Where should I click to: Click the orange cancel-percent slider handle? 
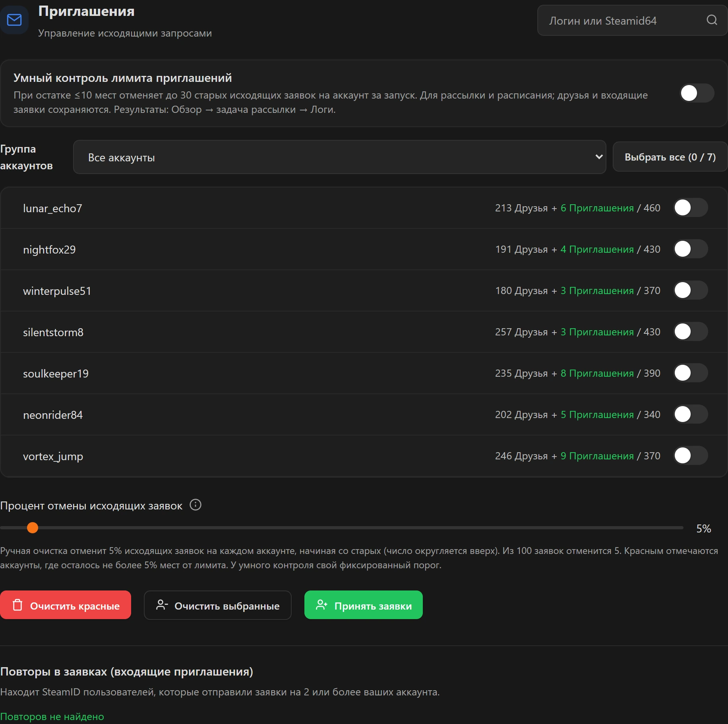[33, 528]
